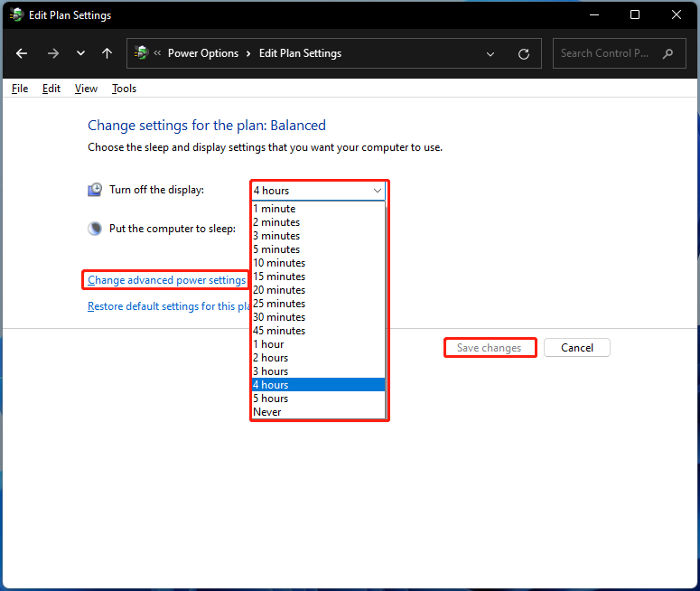Click the Power Options icon in address bar
700x591 pixels.
141,52
